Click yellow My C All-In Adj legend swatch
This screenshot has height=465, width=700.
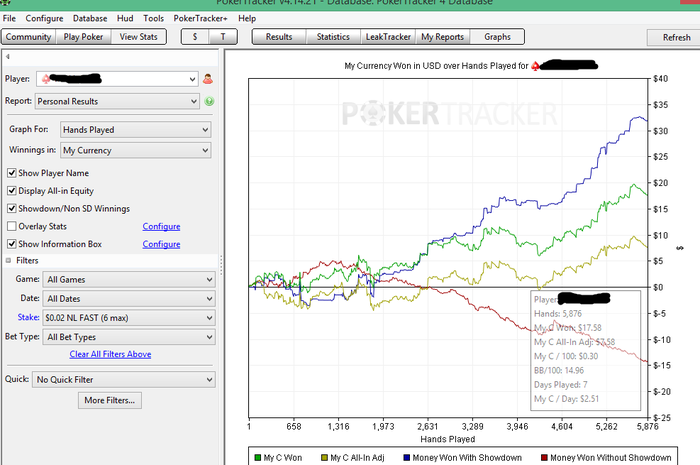325,458
